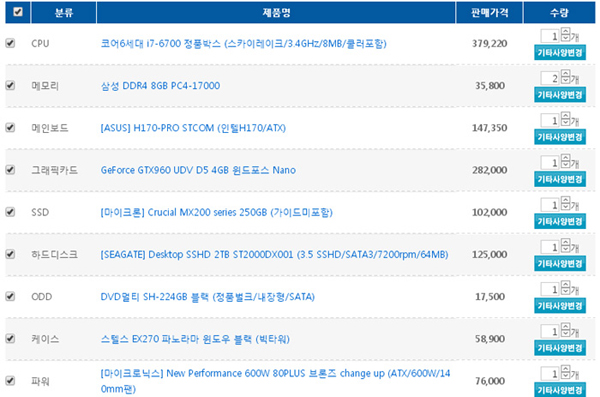The width and height of the screenshot is (600, 397).
Task: Select the price 125,000
Action: coord(489,254)
